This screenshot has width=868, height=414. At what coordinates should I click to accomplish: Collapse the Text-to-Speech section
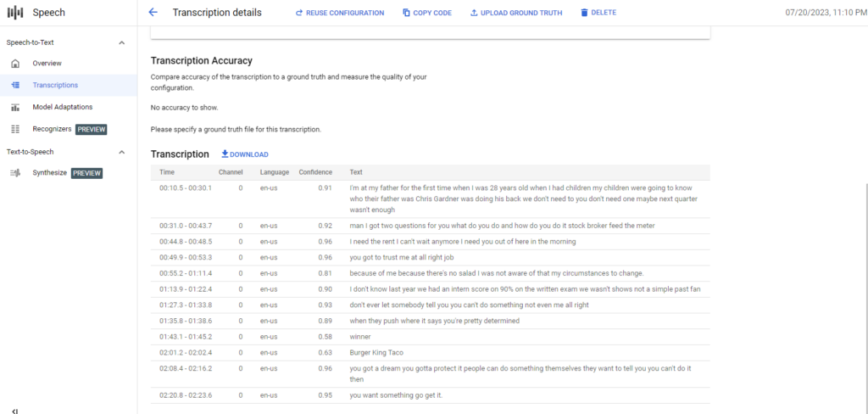pos(122,152)
